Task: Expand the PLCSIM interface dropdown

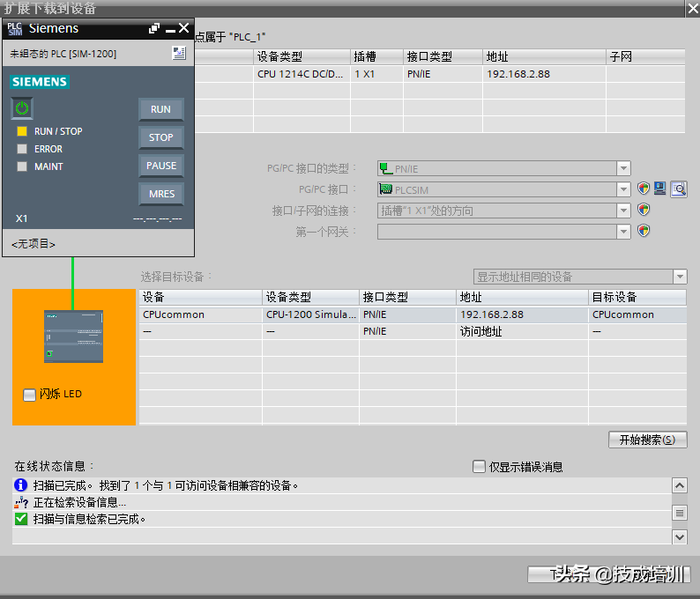Action: pos(623,189)
